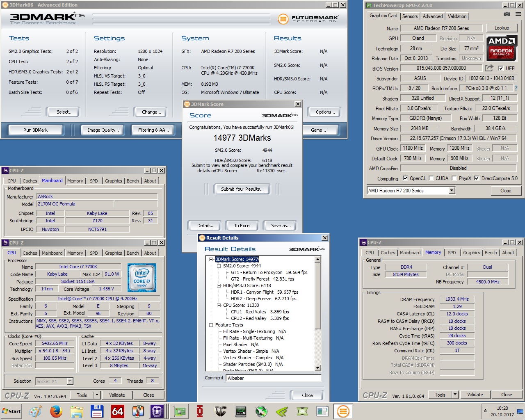Open Tools dropdown arrow in Memory CPU-Z
Image resolution: width=525 pixels, height=420 pixels.
(455, 395)
